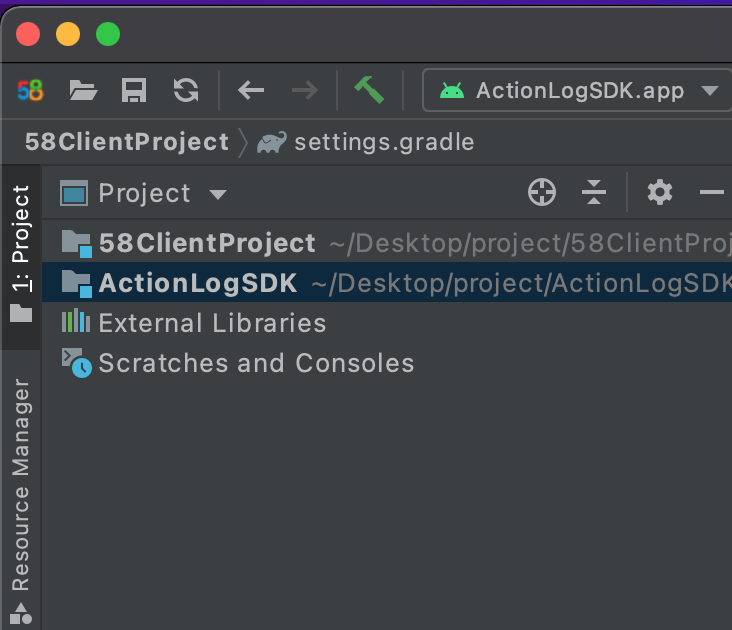Open Project panel gear settings
The height and width of the screenshot is (630, 732).
tap(659, 193)
